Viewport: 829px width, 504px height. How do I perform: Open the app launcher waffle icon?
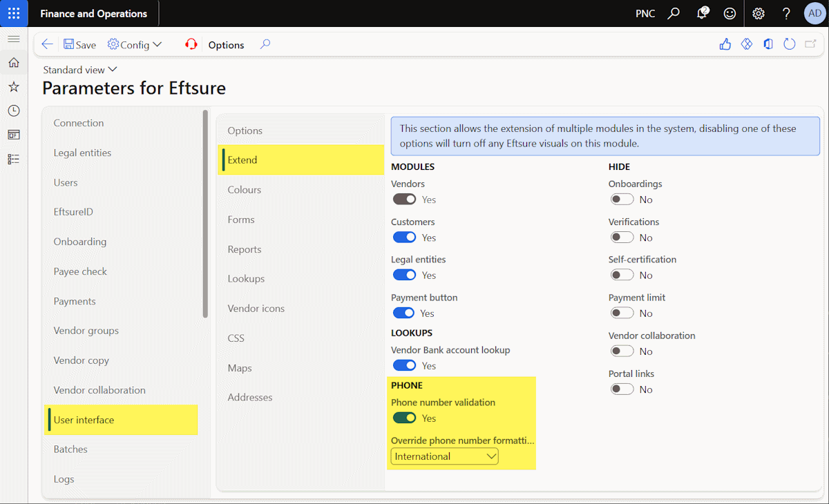(x=14, y=14)
